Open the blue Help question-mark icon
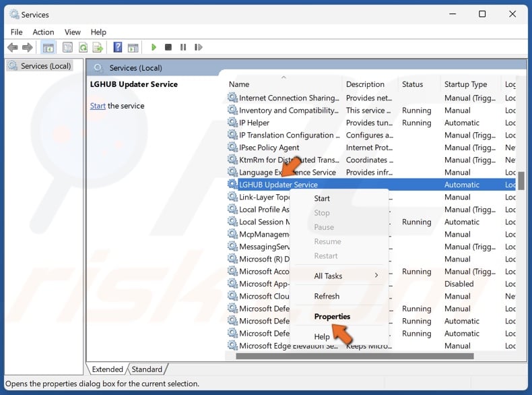 pyautogui.click(x=118, y=47)
